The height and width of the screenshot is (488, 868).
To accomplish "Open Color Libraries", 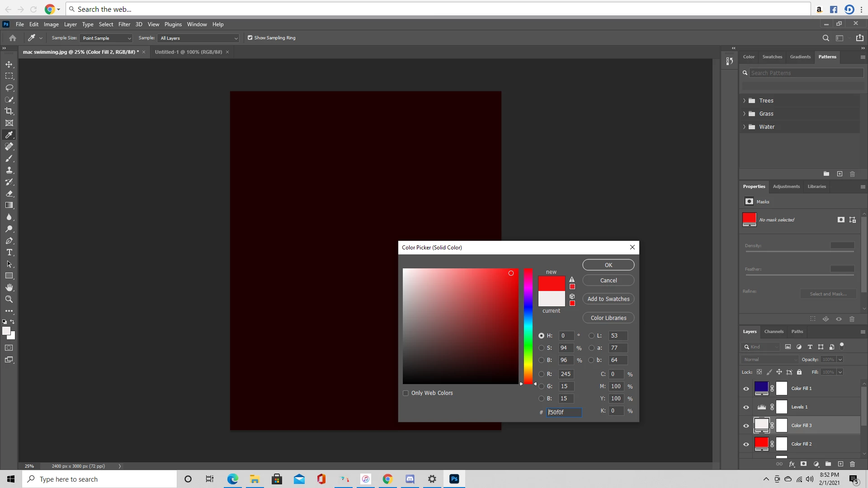I will tap(608, 318).
